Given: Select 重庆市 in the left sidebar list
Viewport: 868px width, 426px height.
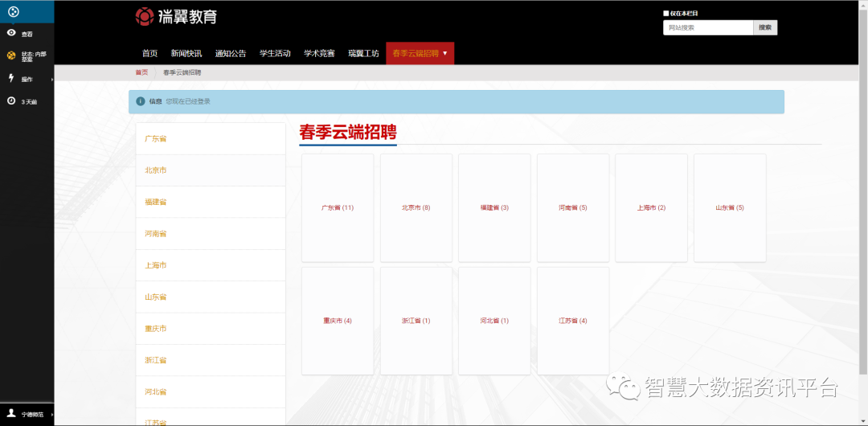Looking at the screenshot, I should (211, 328).
